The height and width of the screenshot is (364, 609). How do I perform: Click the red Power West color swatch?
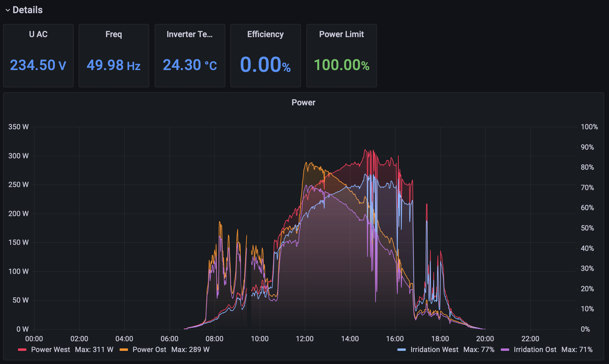pos(22,350)
